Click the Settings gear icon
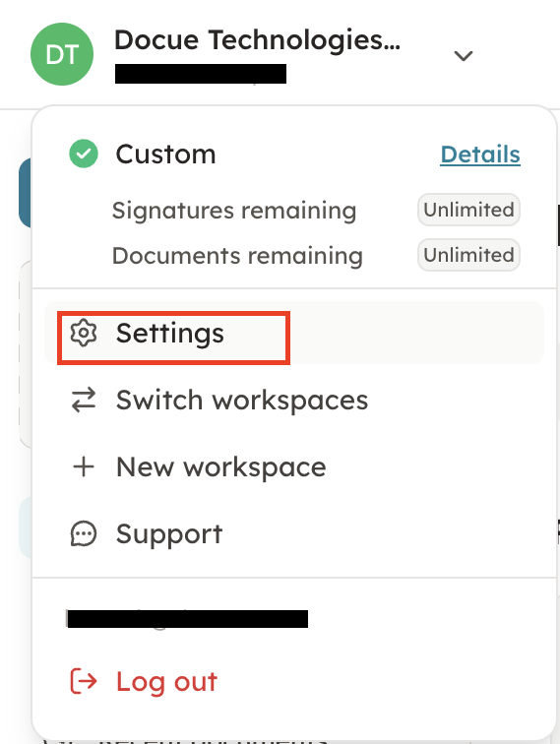 pos(84,333)
